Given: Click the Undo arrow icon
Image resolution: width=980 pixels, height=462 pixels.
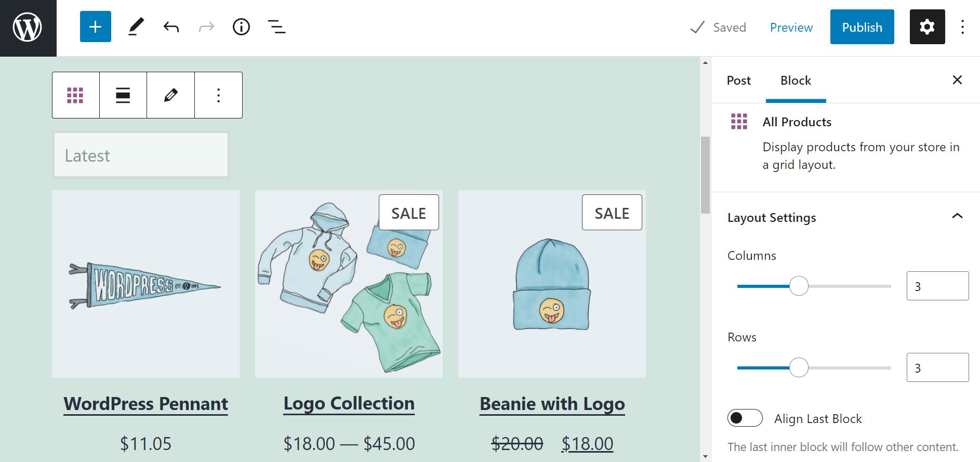Looking at the screenshot, I should pyautogui.click(x=171, y=27).
